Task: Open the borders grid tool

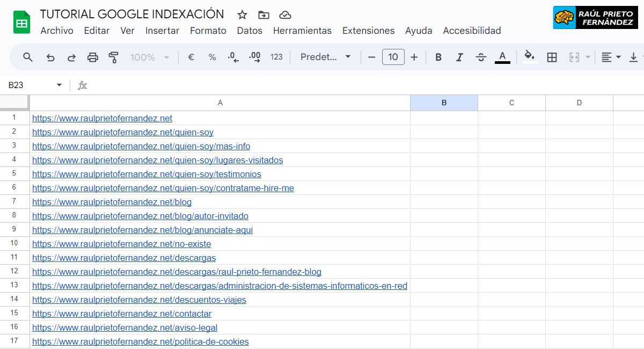Action: click(552, 57)
